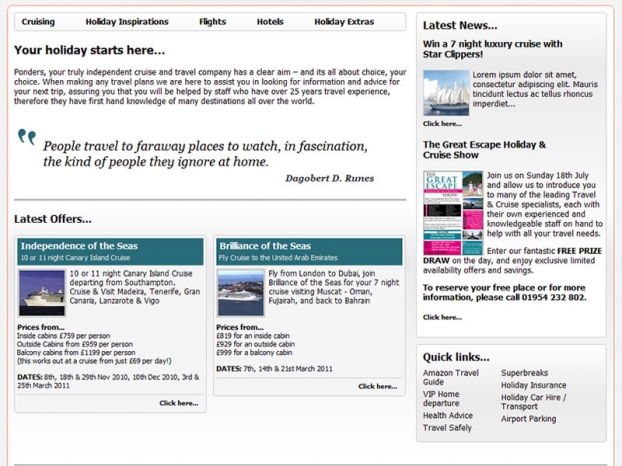Viewport: 622px width, 466px height.
Task: Open the Holiday Insurance quick link
Action: coord(534,385)
